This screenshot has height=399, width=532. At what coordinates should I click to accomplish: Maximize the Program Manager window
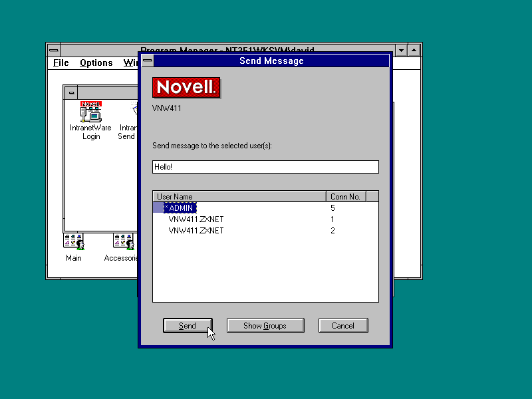pos(414,51)
